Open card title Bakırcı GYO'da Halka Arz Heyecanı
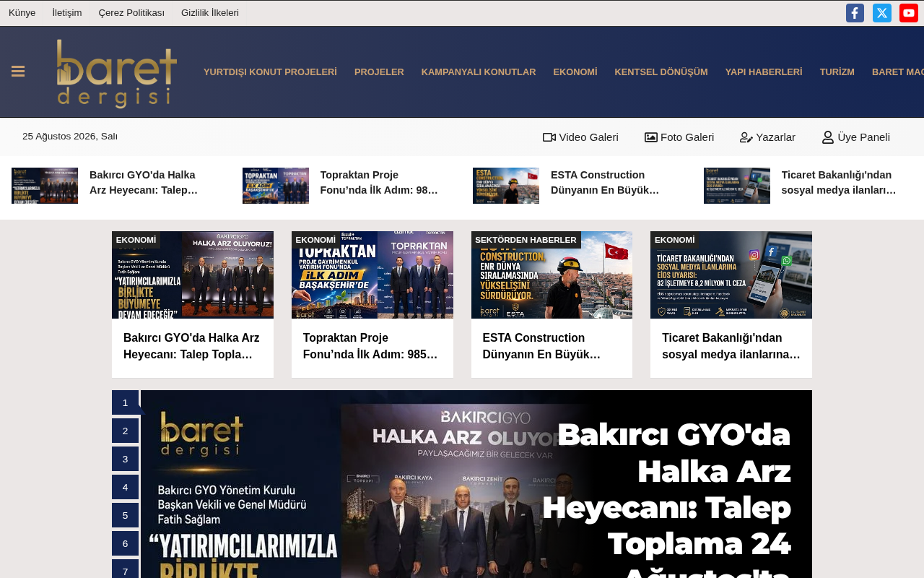The image size is (924, 578). point(193,346)
